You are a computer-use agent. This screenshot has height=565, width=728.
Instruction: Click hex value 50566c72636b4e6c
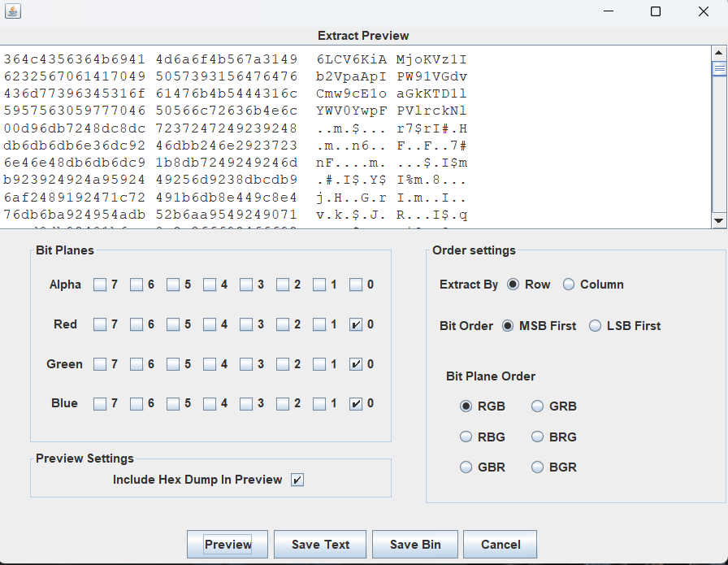coord(227,111)
